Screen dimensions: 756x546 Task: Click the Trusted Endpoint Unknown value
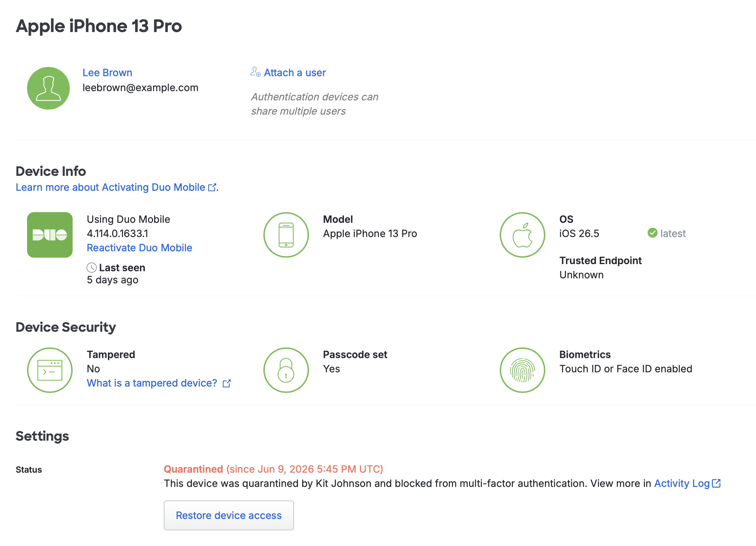pyautogui.click(x=582, y=275)
